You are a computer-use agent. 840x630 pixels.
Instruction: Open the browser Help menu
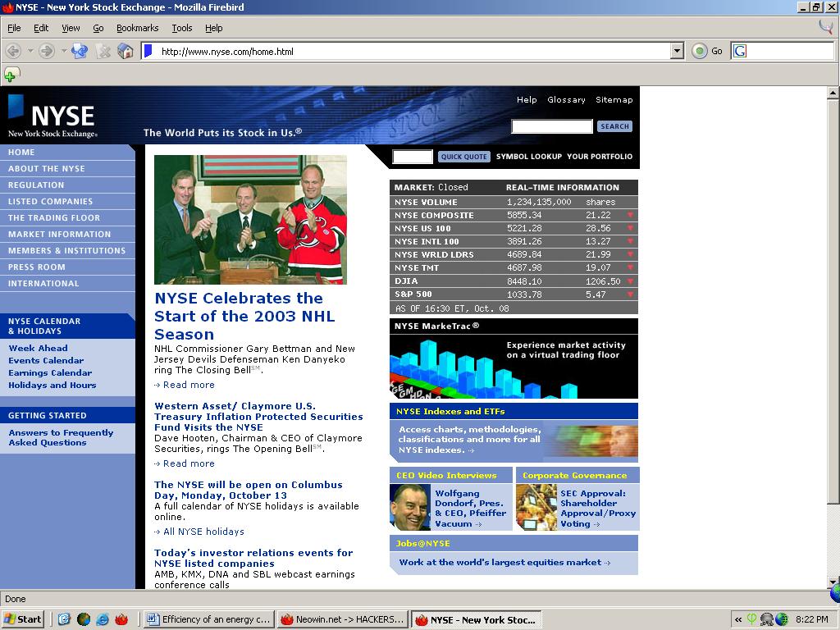point(214,28)
